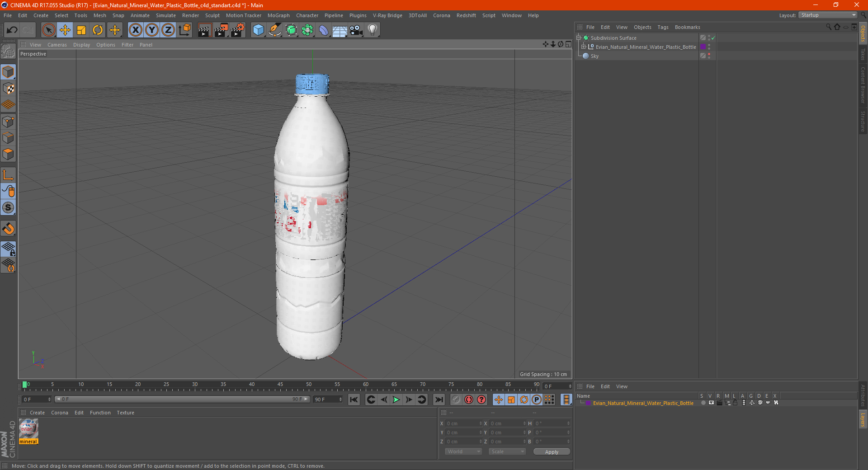
Task: Toggle Y axis lock
Action: coord(152,30)
